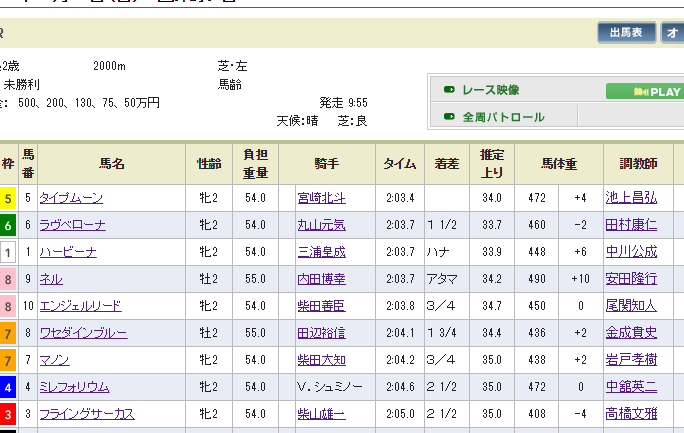Image resolution: width=684 pixels, height=433 pixels.
Task: Open trainer 金成貴史 link
Action: tap(631, 333)
